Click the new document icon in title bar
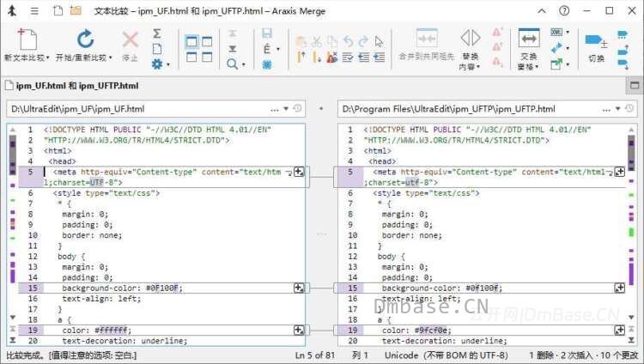Viewport: 644px width, 364px height. pyautogui.click(x=58, y=10)
